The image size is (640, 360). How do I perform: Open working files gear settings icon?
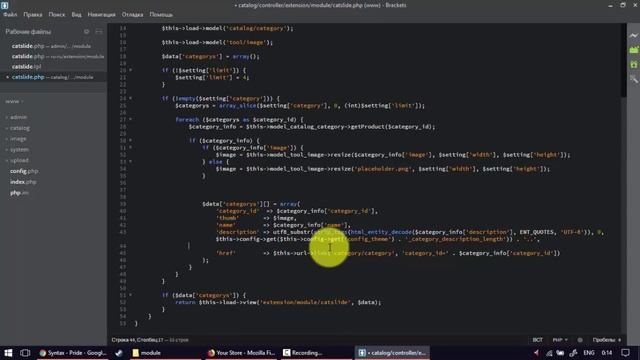coord(87,31)
